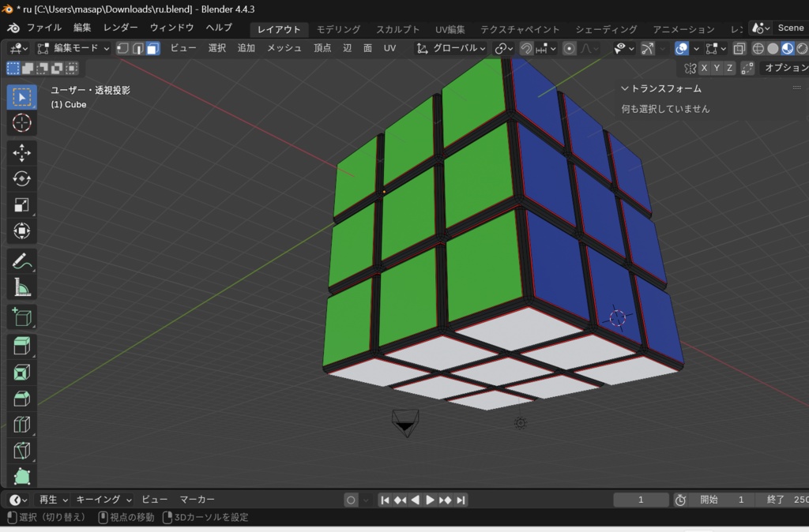Click the 終了 end frame field
The width and height of the screenshot is (809, 532).
(781, 500)
